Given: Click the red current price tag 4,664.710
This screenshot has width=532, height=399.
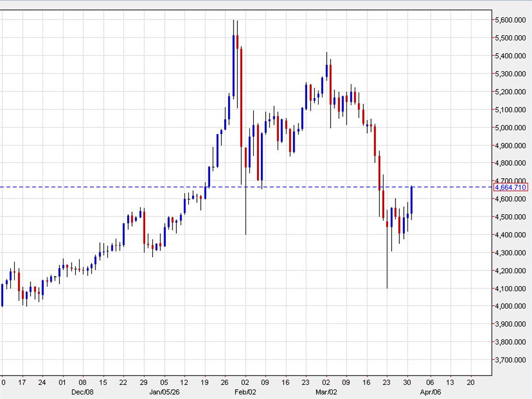Looking at the screenshot, I should coord(510,188).
